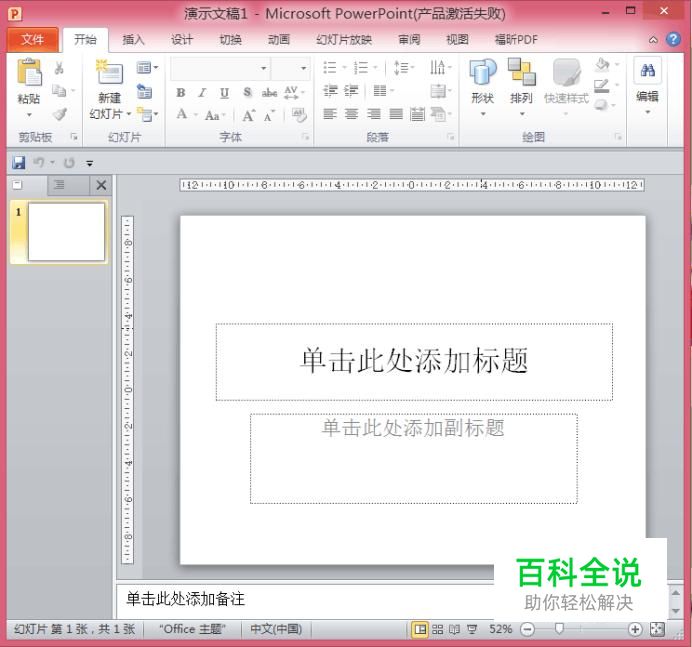692x647 pixels.
Task: Click the Paste clipboard icon
Action: (29, 72)
